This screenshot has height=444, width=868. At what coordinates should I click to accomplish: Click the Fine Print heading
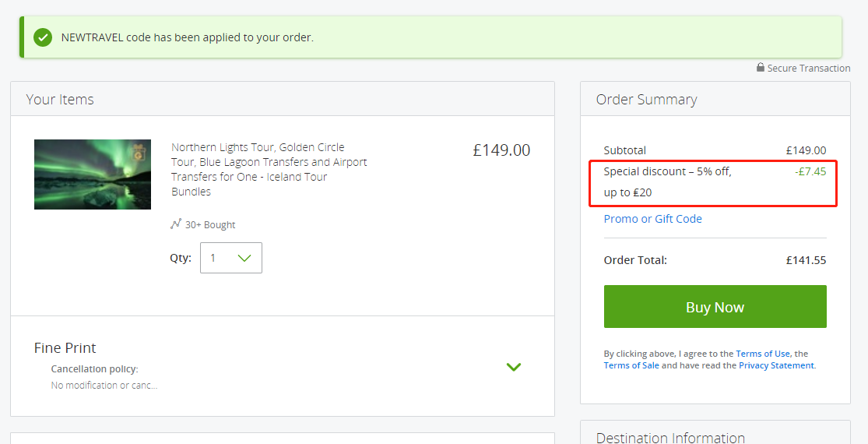65,347
